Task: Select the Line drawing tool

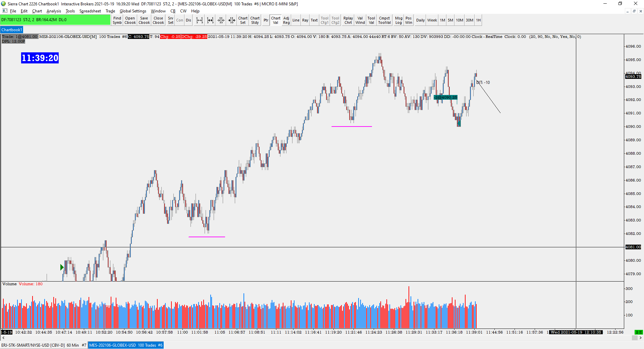Action: [x=296, y=20]
